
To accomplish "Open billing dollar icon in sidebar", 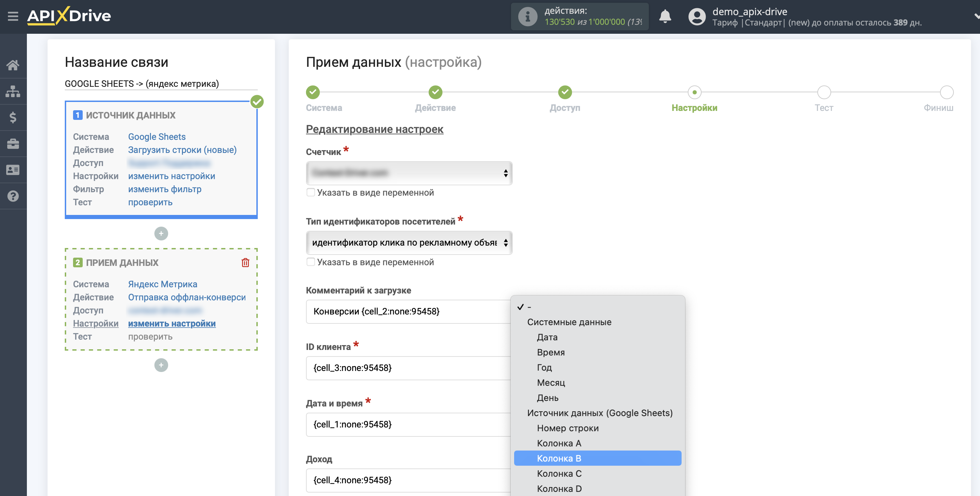I will tap(13, 117).
